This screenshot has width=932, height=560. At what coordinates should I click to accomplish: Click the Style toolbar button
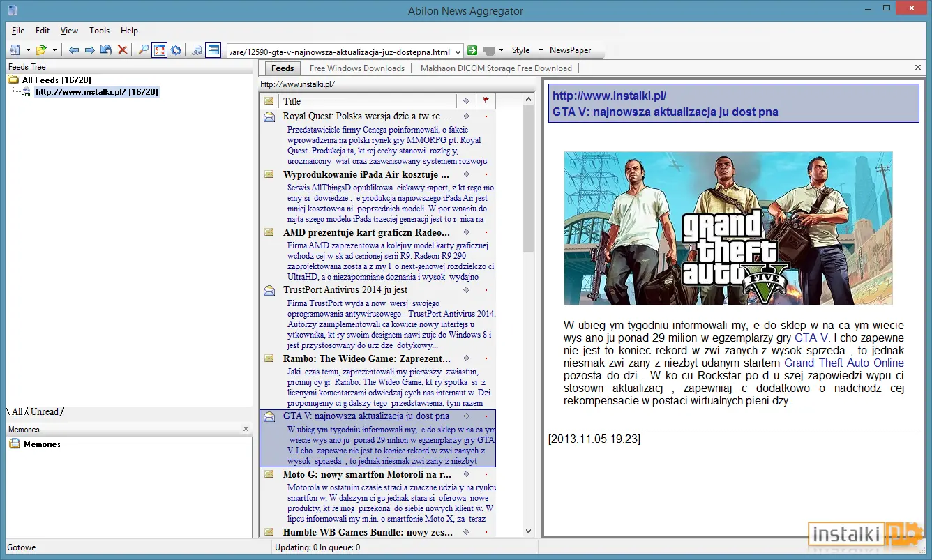(521, 50)
